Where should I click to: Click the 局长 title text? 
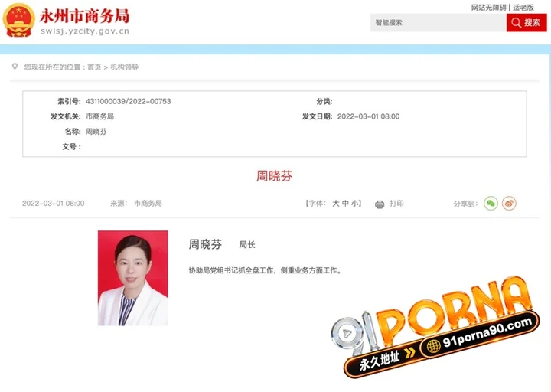[247, 244]
